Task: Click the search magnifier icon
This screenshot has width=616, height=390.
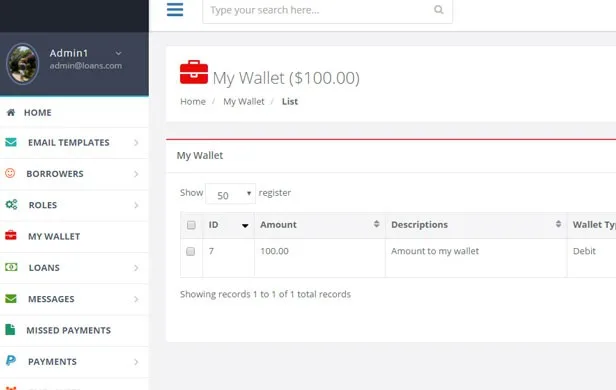Action: click(x=438, y=9)
